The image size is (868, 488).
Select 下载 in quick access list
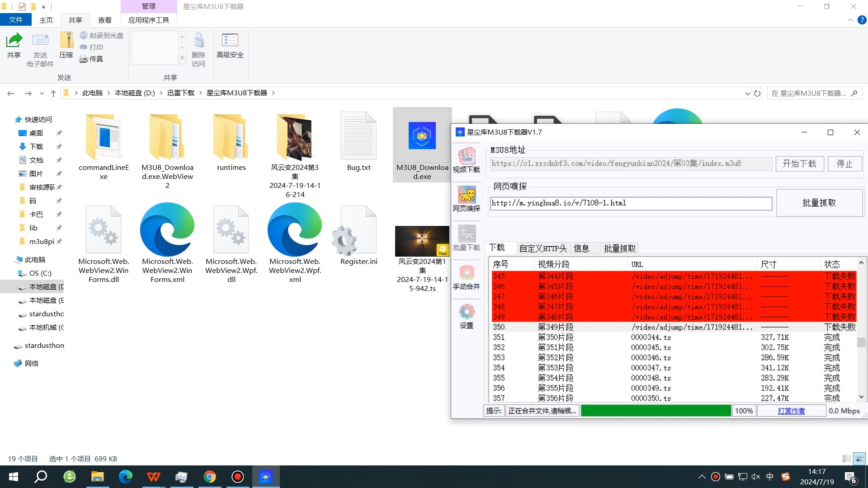pos(36,146)
